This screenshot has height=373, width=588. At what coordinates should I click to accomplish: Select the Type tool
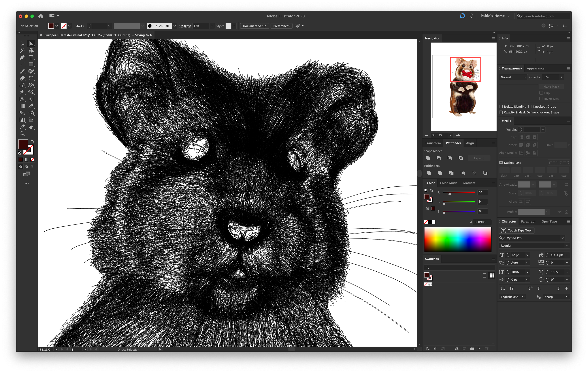[x=31, y=58]
